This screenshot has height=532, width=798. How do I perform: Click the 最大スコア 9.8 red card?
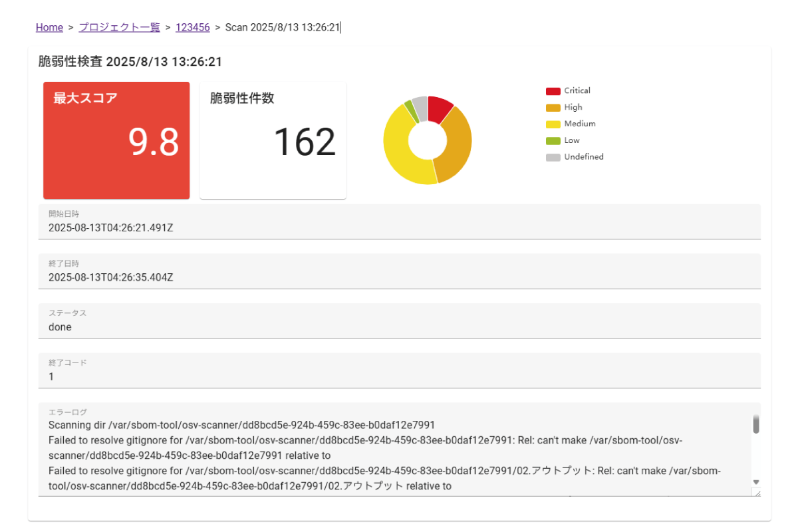click(x=116, y=140)
